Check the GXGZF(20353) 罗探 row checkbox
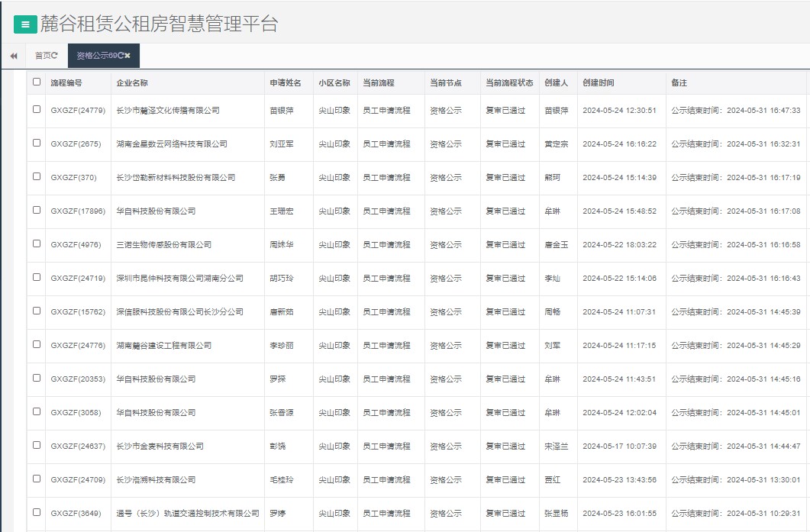This screenshot has width=810, height=532. click(35, 379)
